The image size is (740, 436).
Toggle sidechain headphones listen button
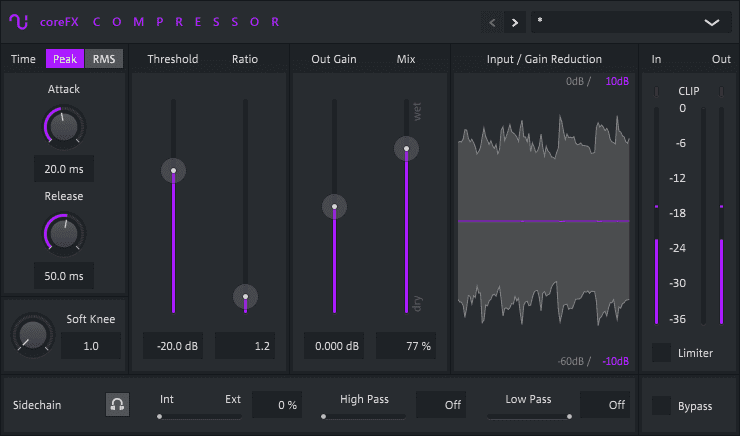click(117, 405)
